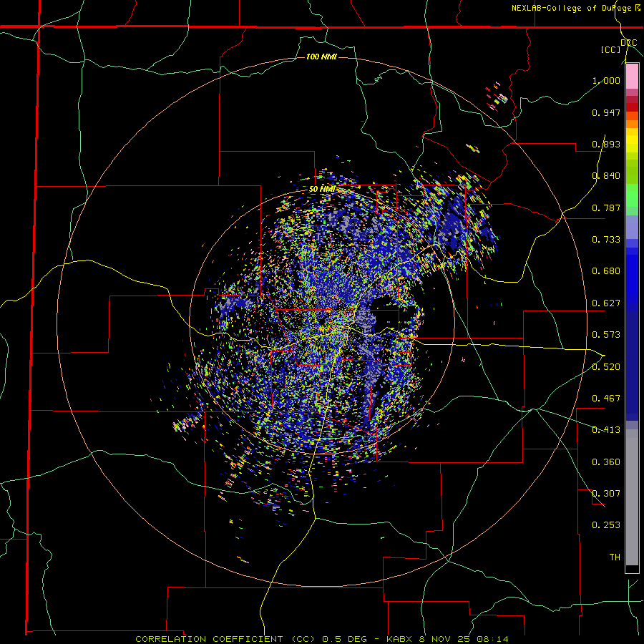
Task: Click the 0.947 scale value
Action: 606,112
